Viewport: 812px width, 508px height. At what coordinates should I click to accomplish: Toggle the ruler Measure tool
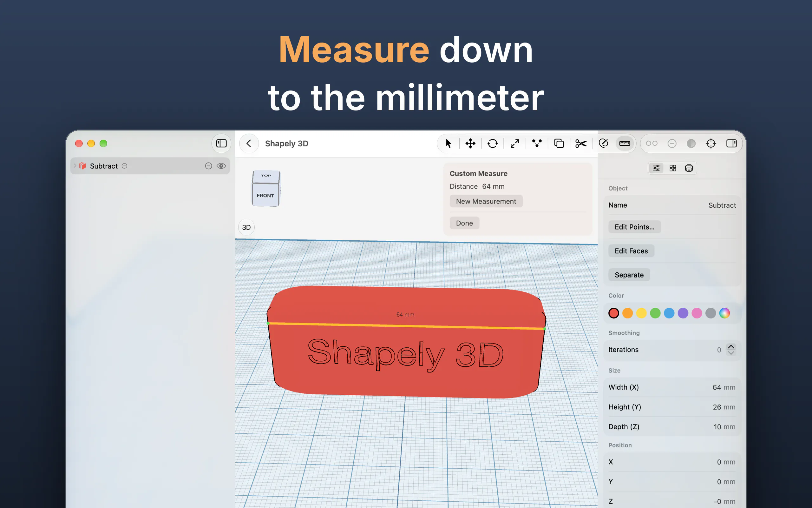point(625,144)
